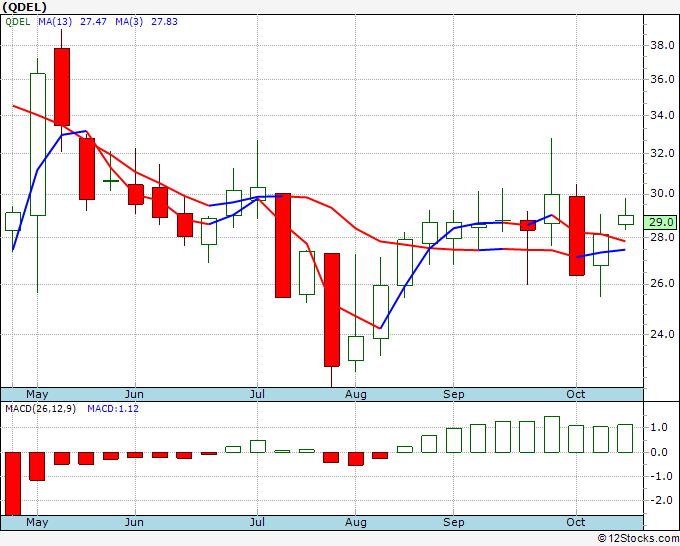Click the QDEL legend label in chart

click(18, 22)
